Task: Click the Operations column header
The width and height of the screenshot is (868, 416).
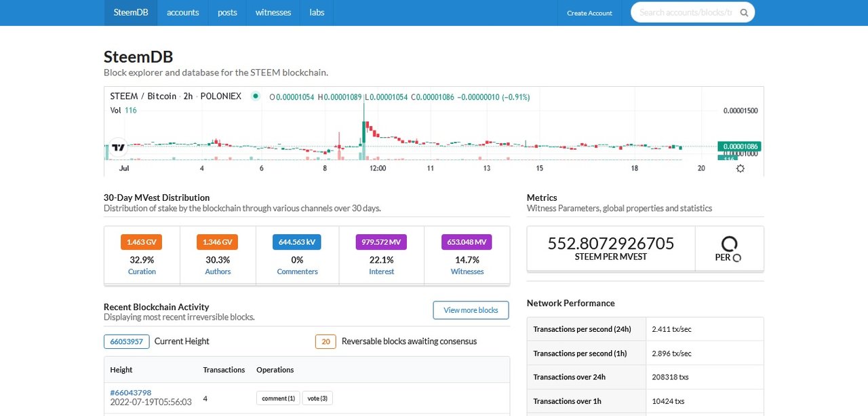Action: point(275,370)
